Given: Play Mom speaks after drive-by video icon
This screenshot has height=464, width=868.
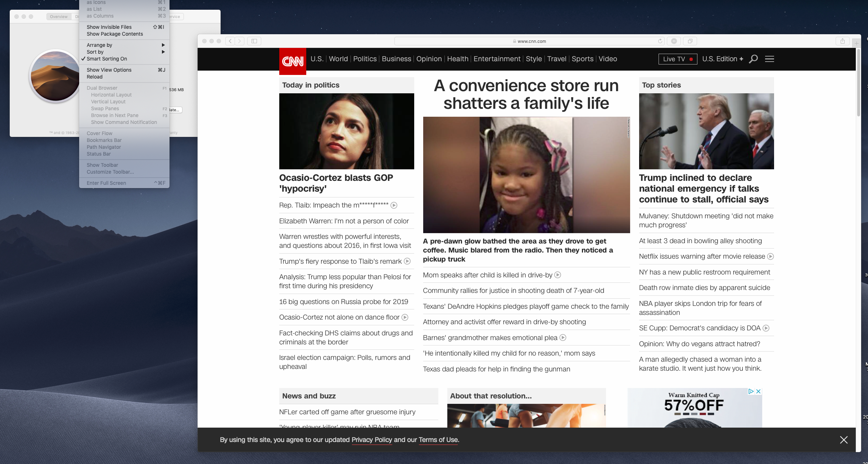Looking at the screenshot, I should (x=558, y=275).
